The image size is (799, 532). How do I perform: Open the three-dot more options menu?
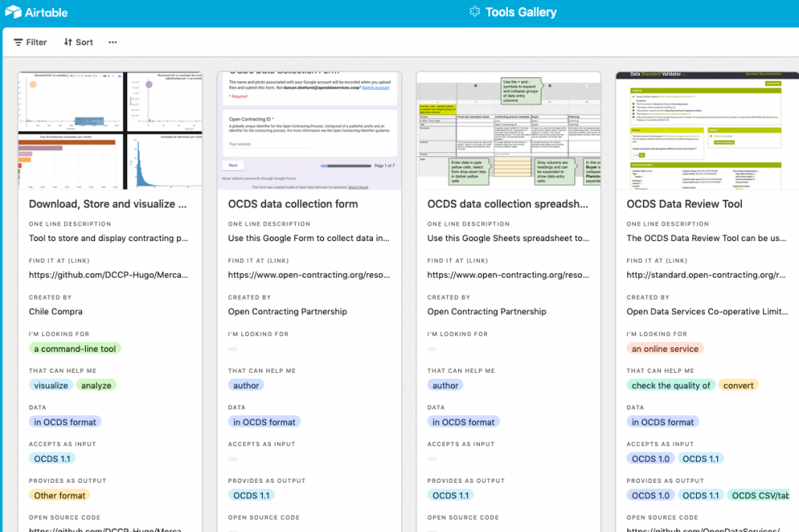(x=112, y=42)
